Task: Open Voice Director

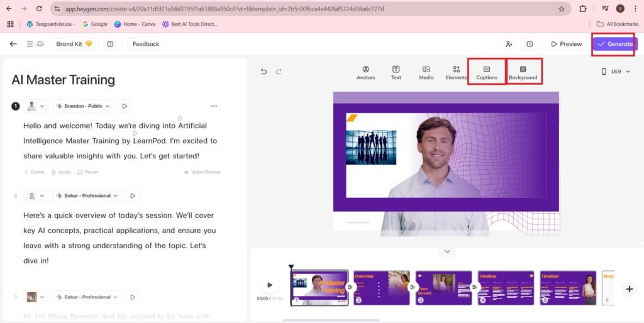Action: pos(202,172)
